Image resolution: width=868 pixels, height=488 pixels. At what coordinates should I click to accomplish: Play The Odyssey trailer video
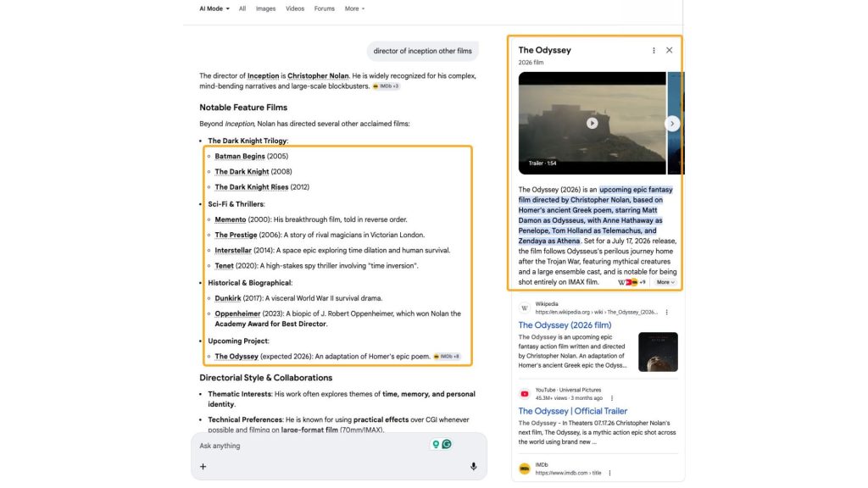point(592,124)
